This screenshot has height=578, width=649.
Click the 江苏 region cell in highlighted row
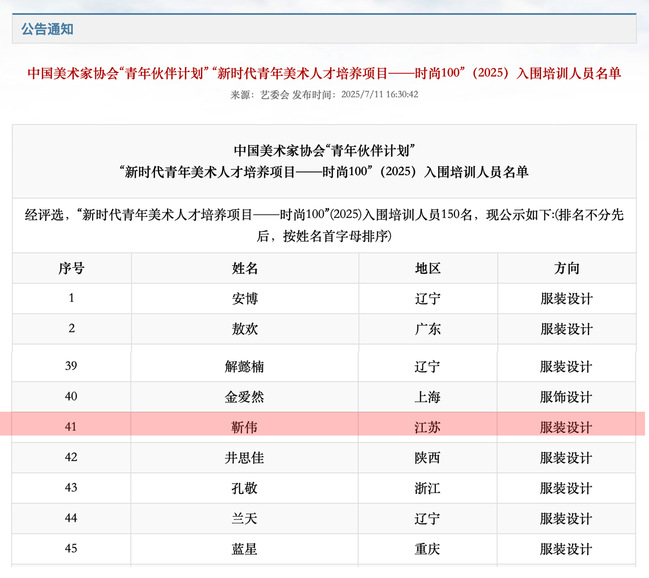point(427,427)
